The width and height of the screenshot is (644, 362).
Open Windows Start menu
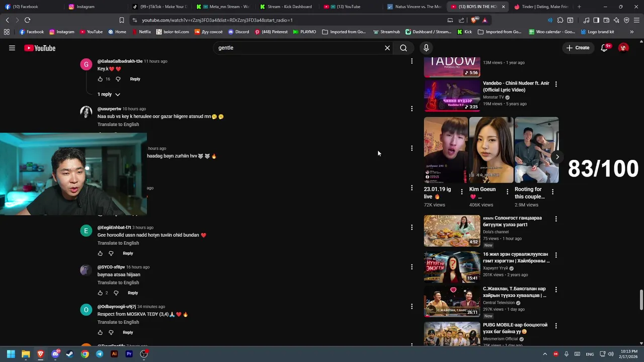click(11, 354)
